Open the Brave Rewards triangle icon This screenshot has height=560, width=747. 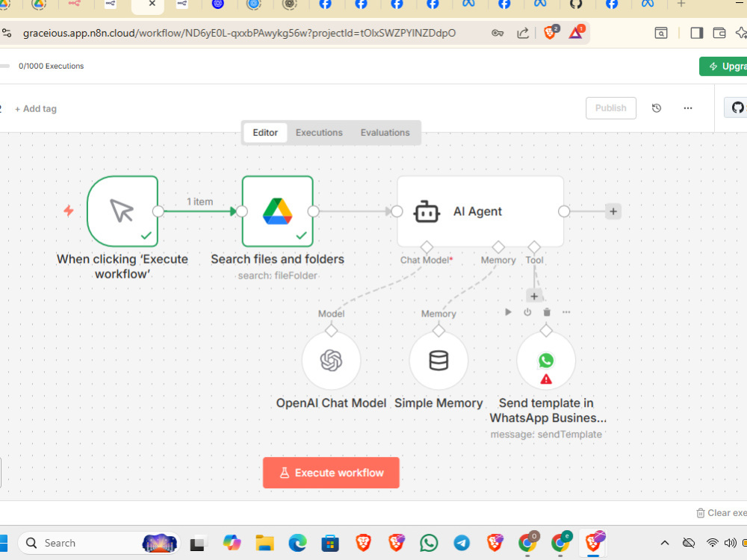tap(575, 32)
